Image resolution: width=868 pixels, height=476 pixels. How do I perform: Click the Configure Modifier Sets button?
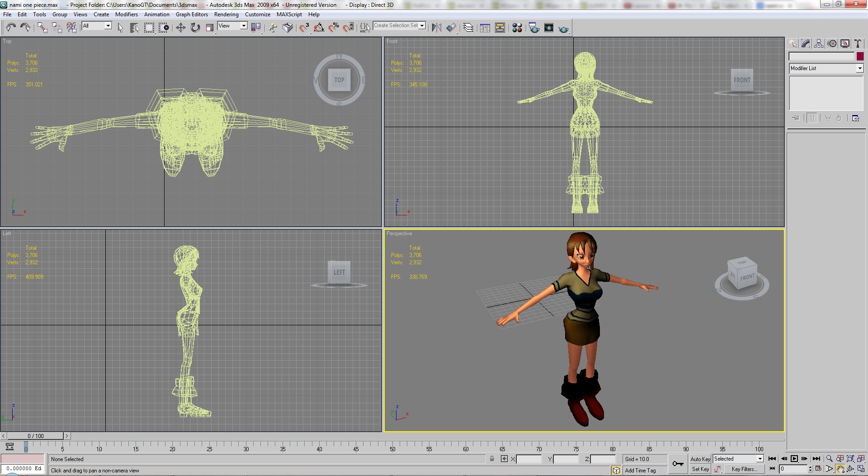[x=855, y=118]
